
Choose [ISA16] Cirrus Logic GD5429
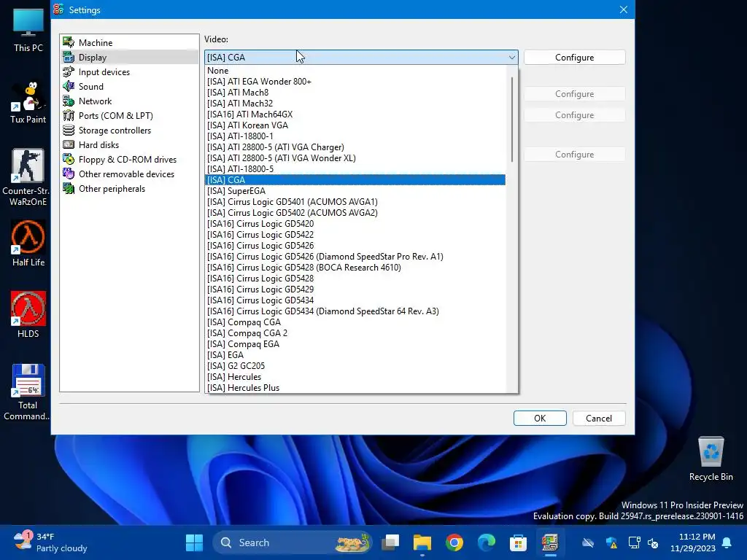[355, 289]
